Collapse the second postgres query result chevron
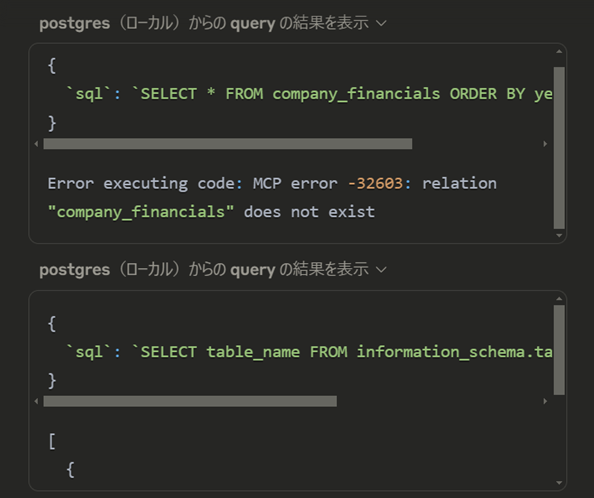The width and height of the screenshot is (594, 498). point(381,270)
